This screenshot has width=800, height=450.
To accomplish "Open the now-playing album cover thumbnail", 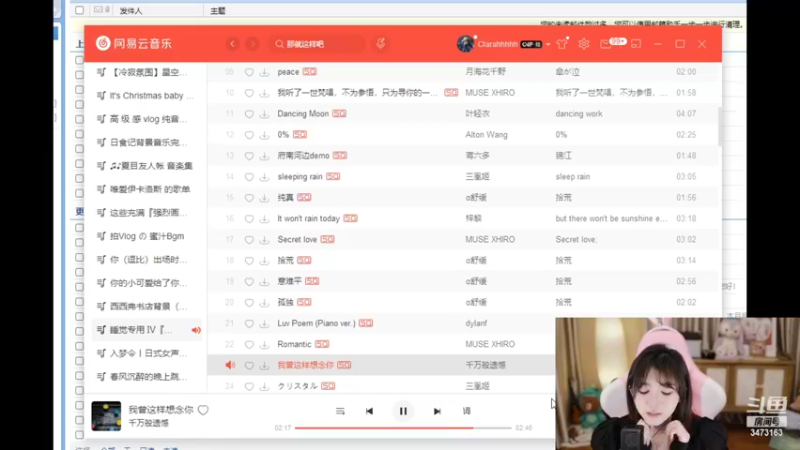I will tap(106, 416).
